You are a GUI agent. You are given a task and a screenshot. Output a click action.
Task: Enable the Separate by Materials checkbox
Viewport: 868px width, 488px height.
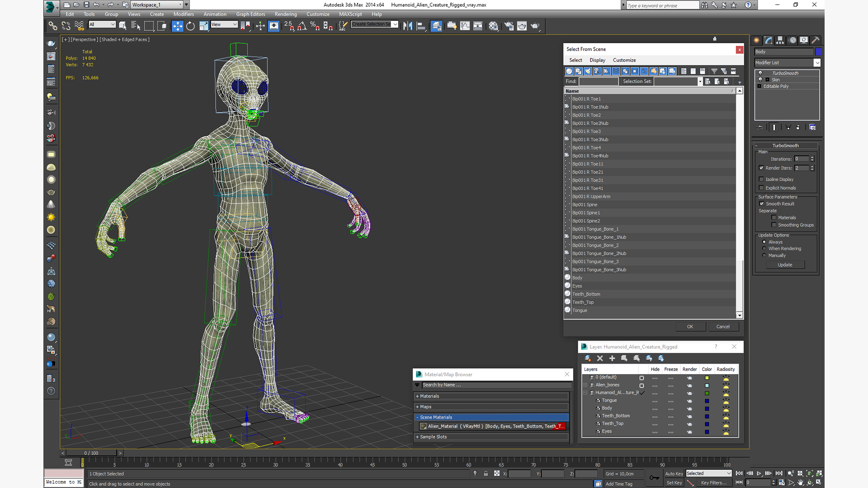point(774,218)
